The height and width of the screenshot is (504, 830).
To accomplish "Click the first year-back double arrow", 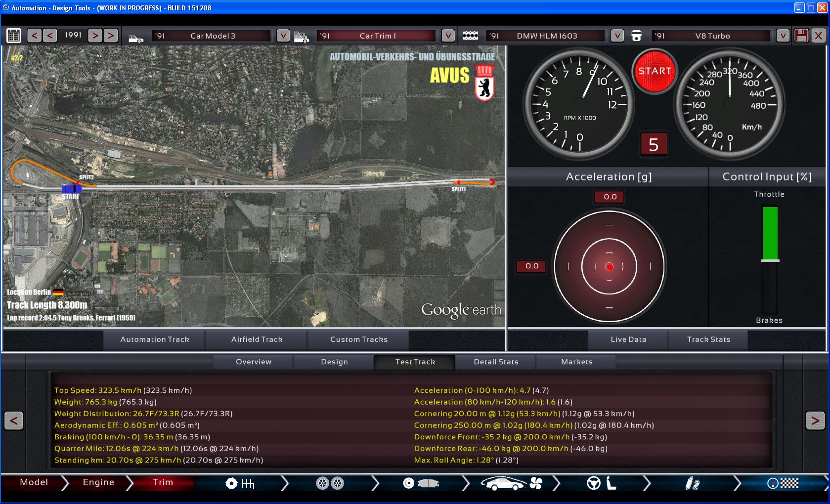I will click(x=34, y=36).
